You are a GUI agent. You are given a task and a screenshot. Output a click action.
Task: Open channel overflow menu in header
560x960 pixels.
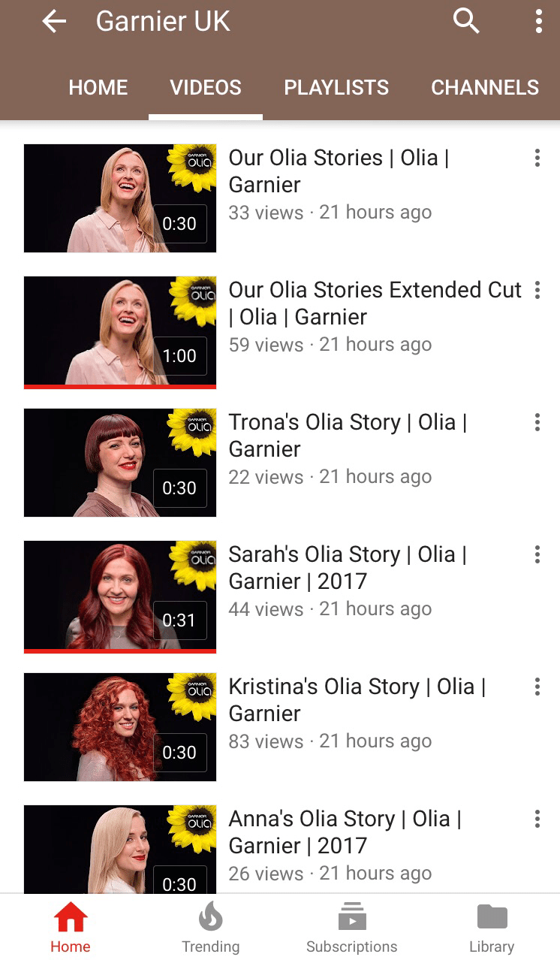coord(538,21)
